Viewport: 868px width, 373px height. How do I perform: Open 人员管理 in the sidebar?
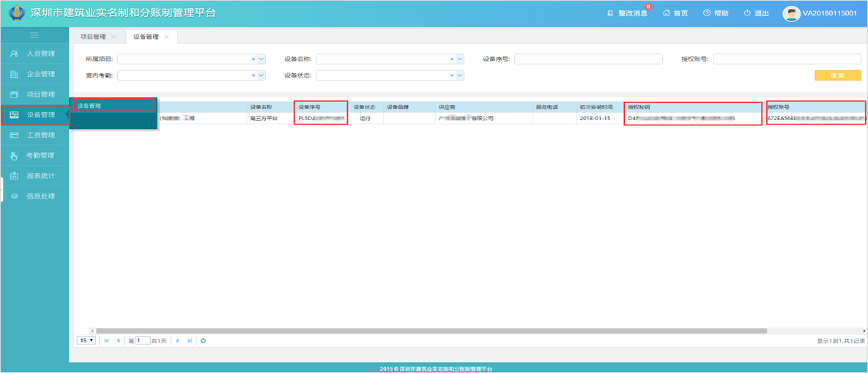[40, 53]
